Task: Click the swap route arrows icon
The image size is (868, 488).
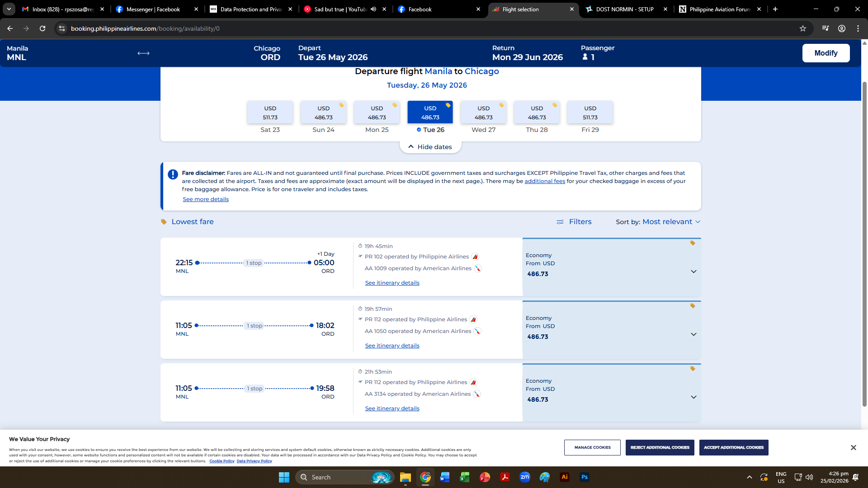Action: click(x=143, y=53)
